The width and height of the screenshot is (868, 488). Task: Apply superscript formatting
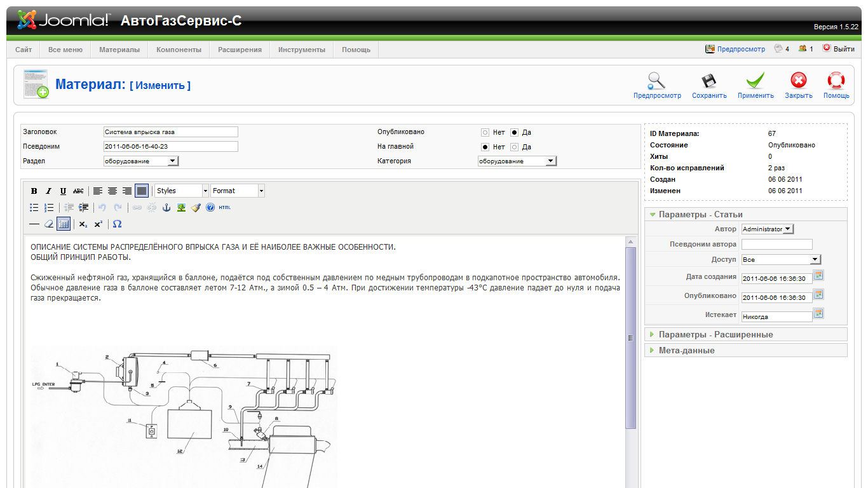pos(98,224)
